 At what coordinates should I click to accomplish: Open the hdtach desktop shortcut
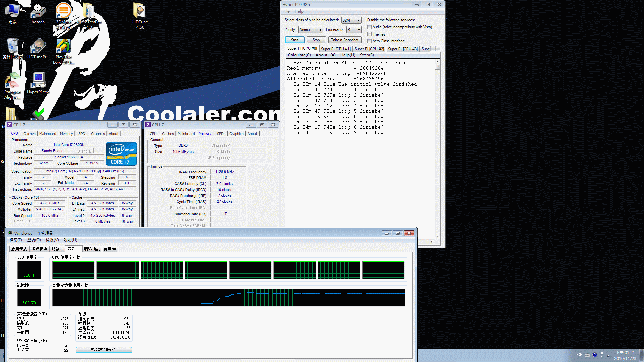(x=38, y=14)
